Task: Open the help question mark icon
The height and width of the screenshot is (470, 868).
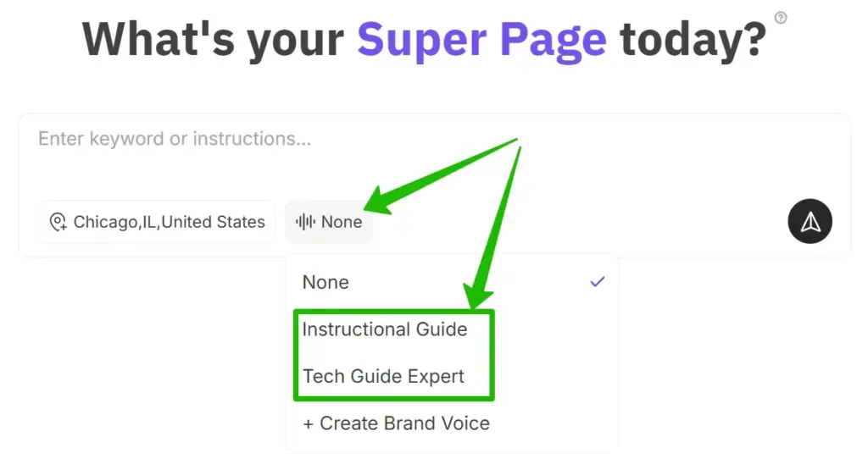Action: [x=781, y=18]
